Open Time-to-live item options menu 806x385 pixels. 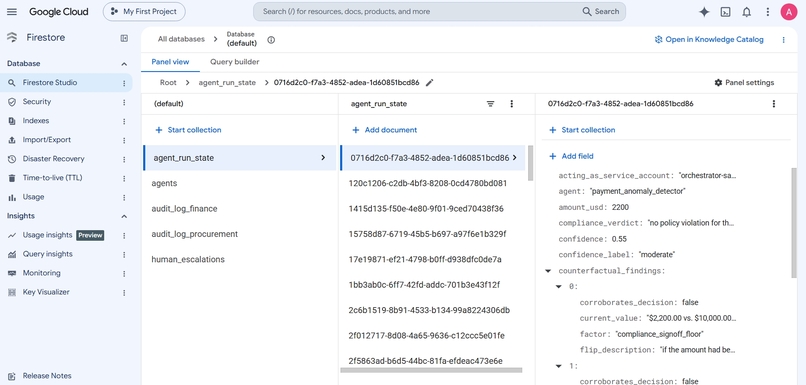[x=124, y=178]
